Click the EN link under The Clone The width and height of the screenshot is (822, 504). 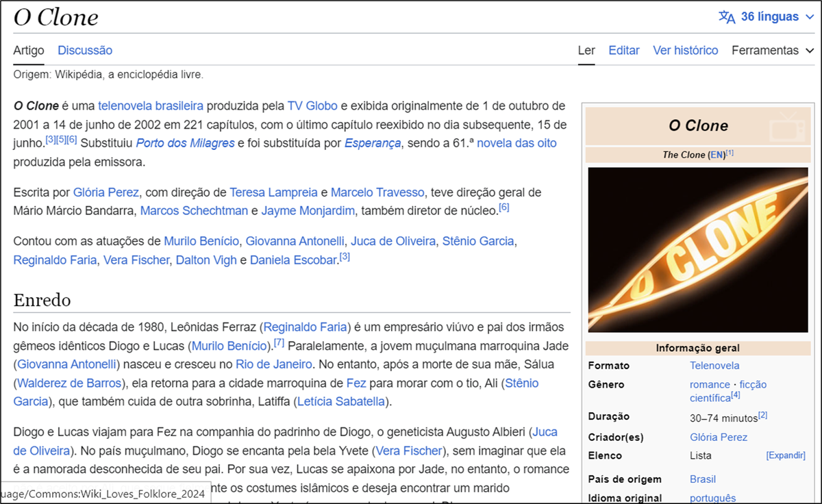pyautogui.click(x=717, y=155)
